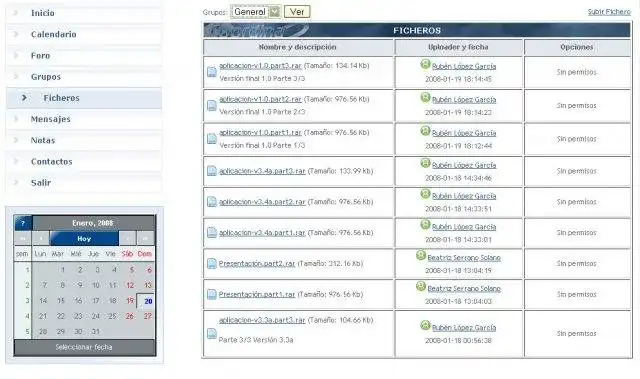Click user avatar in aplicacion-v1.0.part2.rar row
The image size is (640, 379).
click(x=425, y=98)
